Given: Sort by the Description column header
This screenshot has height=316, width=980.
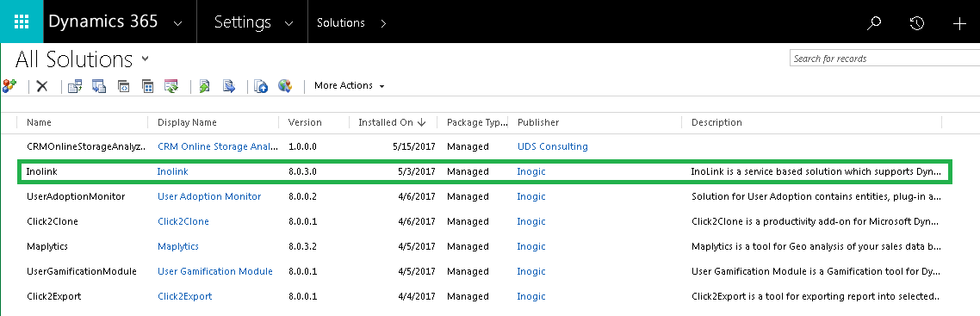Looking at the screenshot, I should tap(716, 122).
